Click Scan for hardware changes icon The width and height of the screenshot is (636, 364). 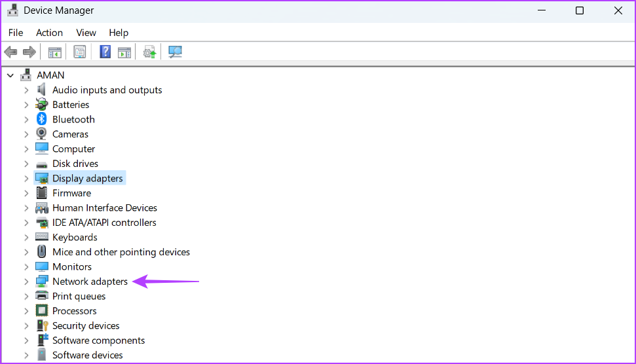coord(176,52)
